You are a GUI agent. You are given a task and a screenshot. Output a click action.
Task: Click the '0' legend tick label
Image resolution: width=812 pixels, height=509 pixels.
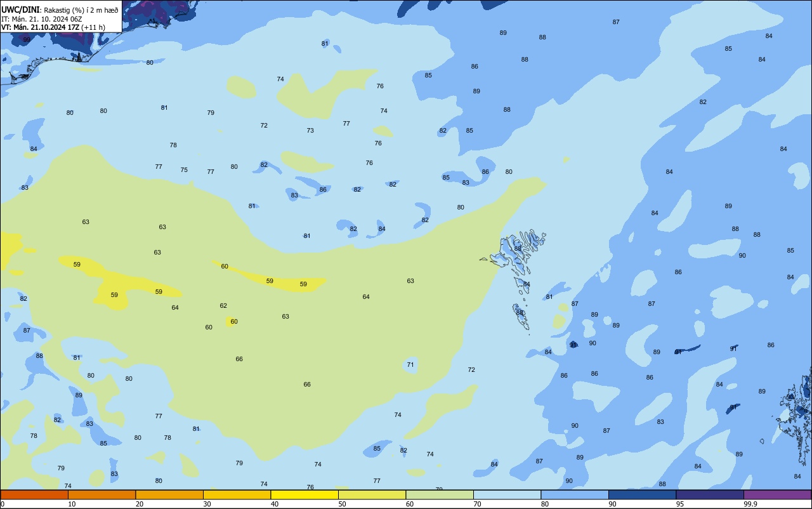pyautogui.click(x=3, y=504)
